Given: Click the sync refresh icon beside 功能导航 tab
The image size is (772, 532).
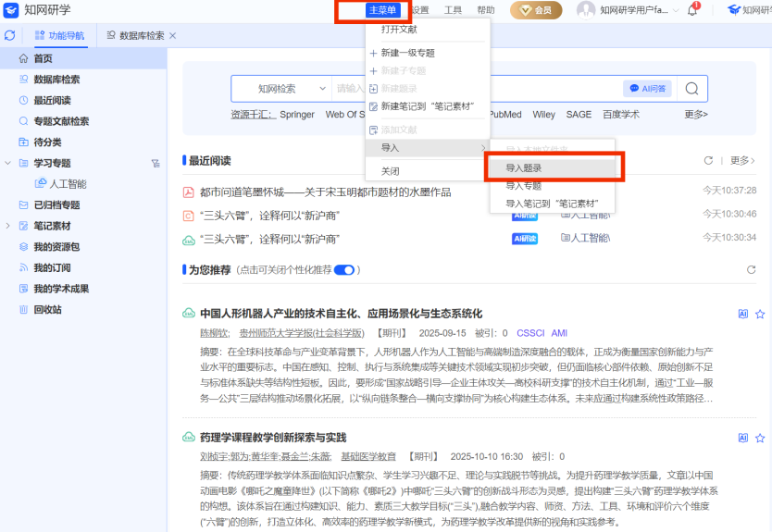Looking at the screenshot, I should coord(9,35).
